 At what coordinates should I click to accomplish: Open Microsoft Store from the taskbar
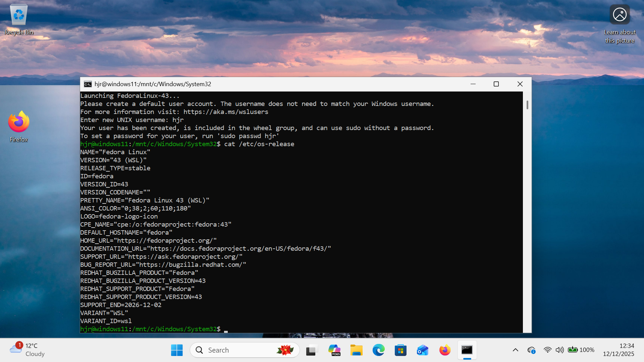400,350
